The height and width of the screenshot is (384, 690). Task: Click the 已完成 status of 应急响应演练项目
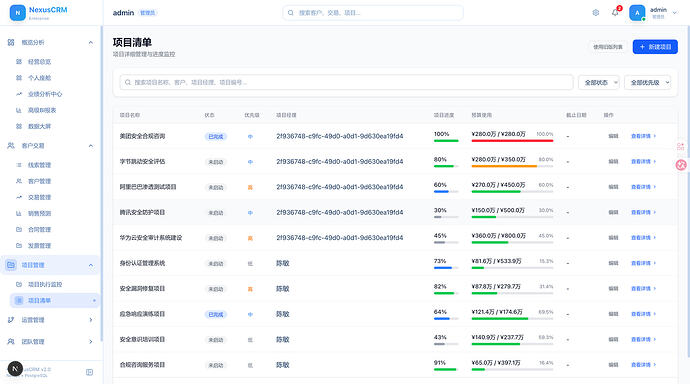(216, 314)
